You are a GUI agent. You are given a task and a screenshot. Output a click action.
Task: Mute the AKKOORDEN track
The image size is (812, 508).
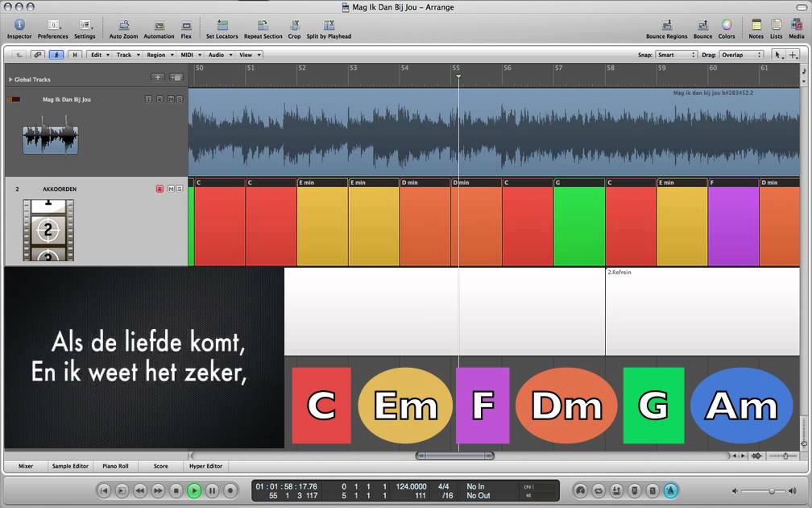171,189
